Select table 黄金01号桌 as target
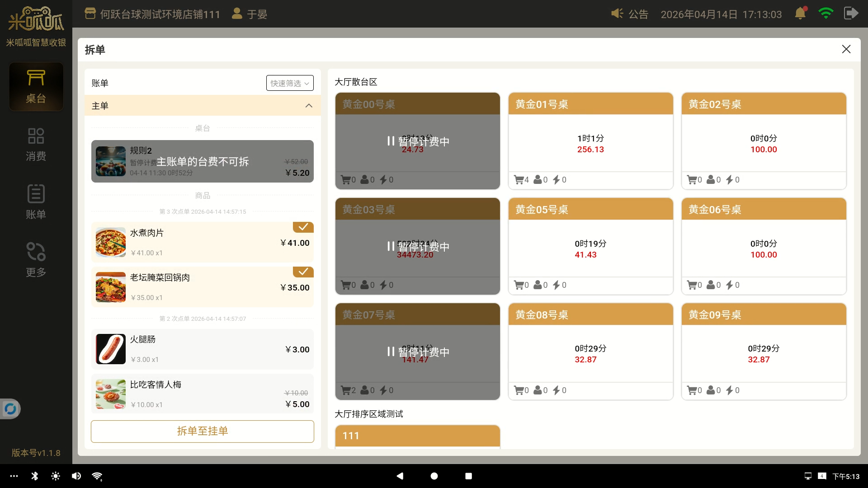The height and width of the screenshot is (488, 868). tap(590, 141)
